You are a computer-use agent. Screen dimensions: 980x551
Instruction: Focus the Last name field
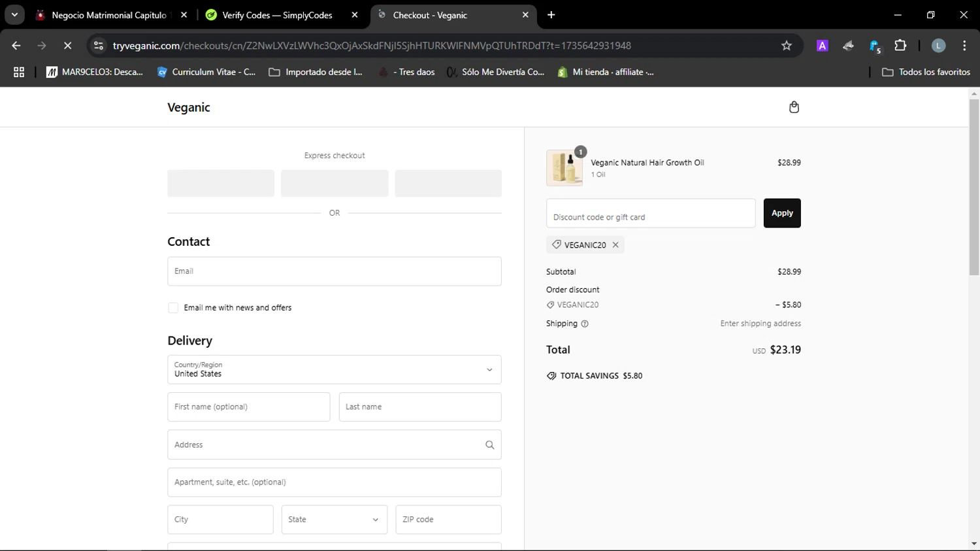[420, 407]
